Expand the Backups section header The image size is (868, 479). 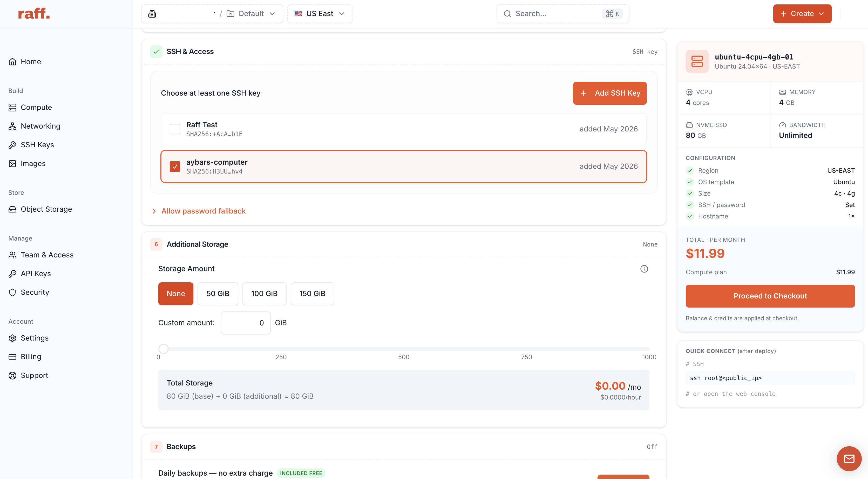tap(404, 447)
